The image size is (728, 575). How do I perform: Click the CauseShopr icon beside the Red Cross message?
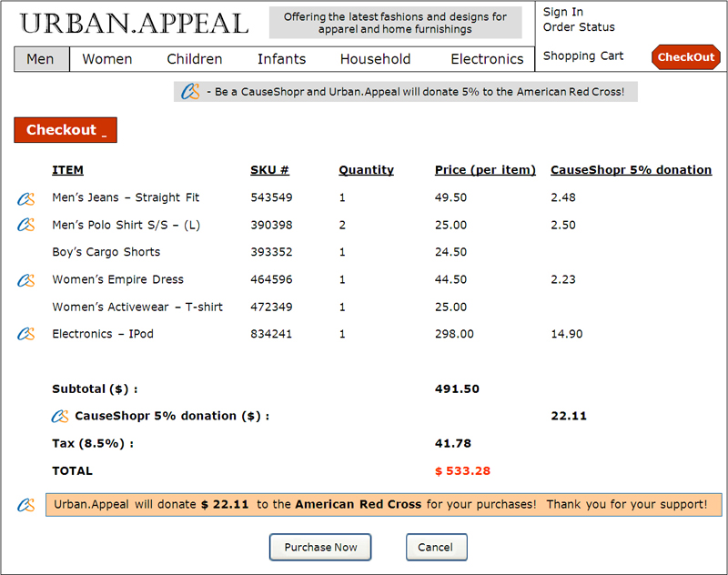coord(26,505)
